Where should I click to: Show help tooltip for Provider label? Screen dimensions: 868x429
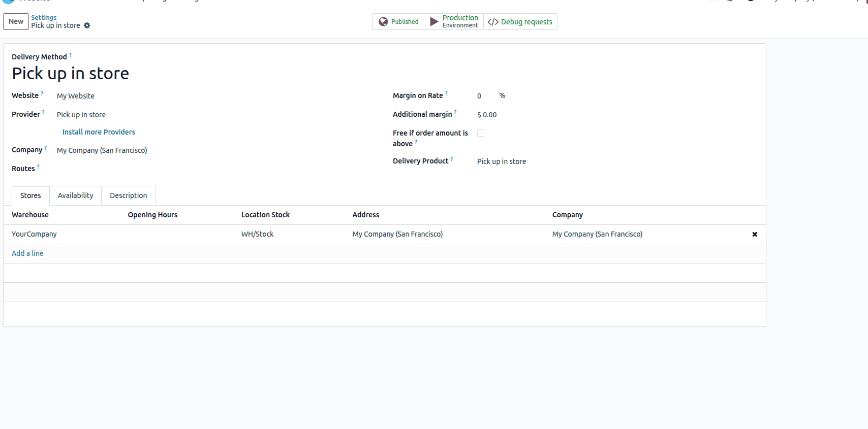[x=44, y=112]
